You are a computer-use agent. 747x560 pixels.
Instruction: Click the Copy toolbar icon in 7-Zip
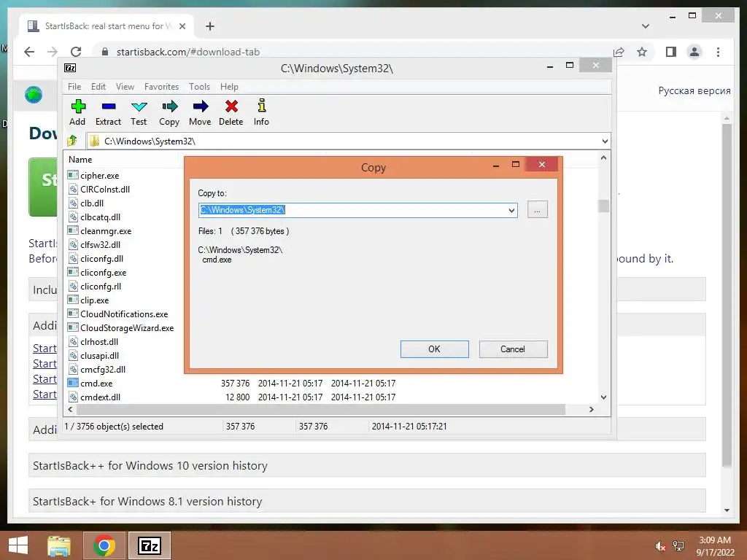click(x=169, y=112)
